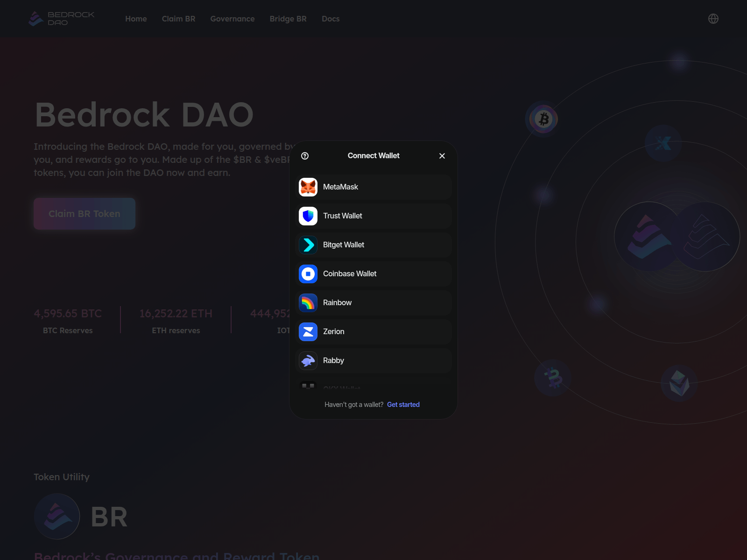Pick the Zerion wallet entry

coord(373,332)
